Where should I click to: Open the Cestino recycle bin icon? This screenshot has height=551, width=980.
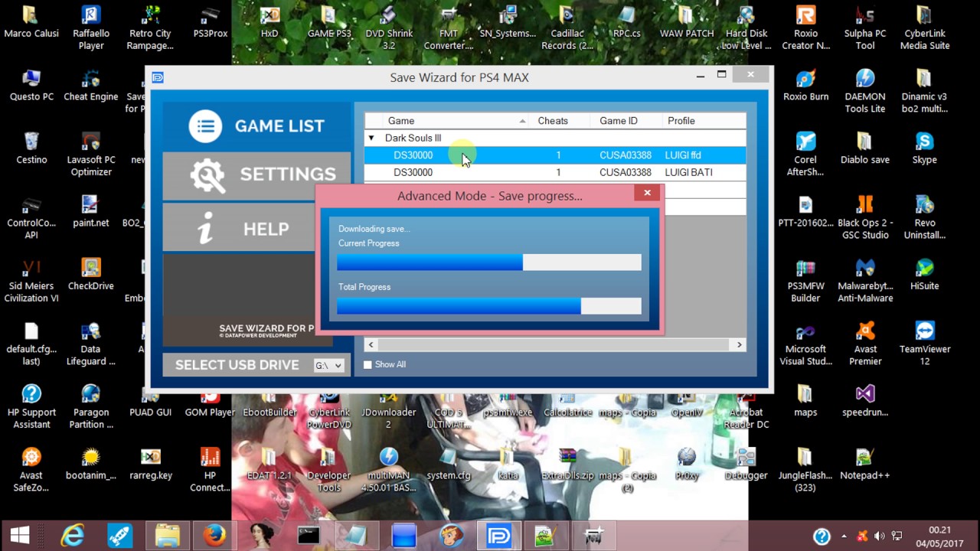tap(31, 148)
